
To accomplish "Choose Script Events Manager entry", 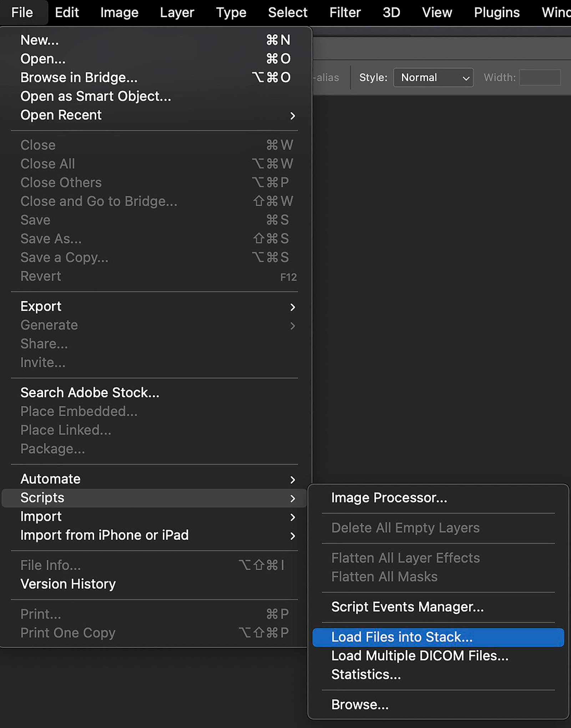I will click(407, 607).
